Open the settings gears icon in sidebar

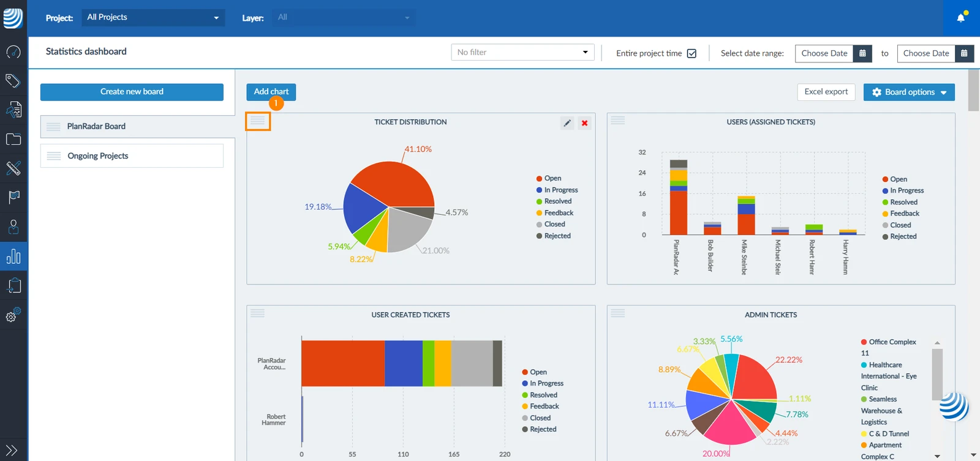click(13, 315)
